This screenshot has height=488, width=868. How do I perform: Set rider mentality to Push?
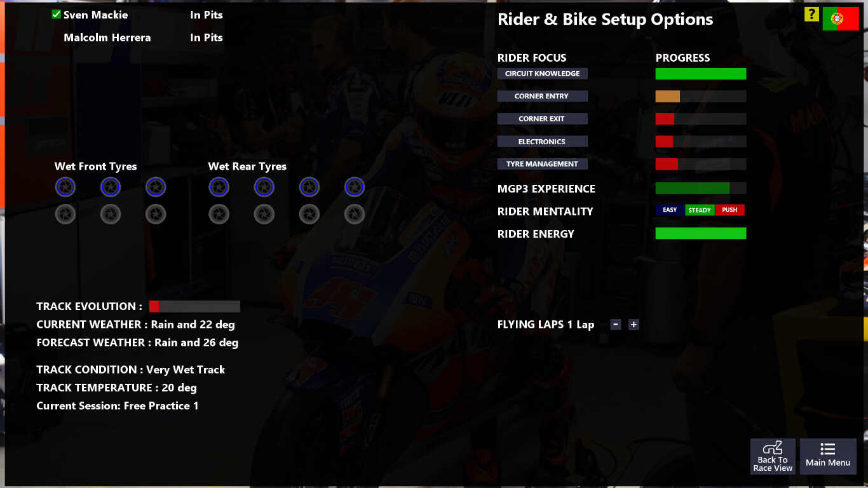[x=729, y=210]
